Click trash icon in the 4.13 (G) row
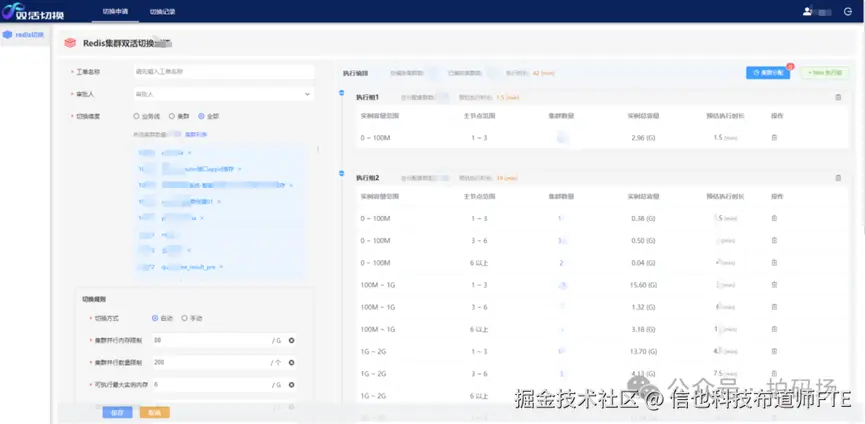The image size is (865, 424). pos(774,373)
